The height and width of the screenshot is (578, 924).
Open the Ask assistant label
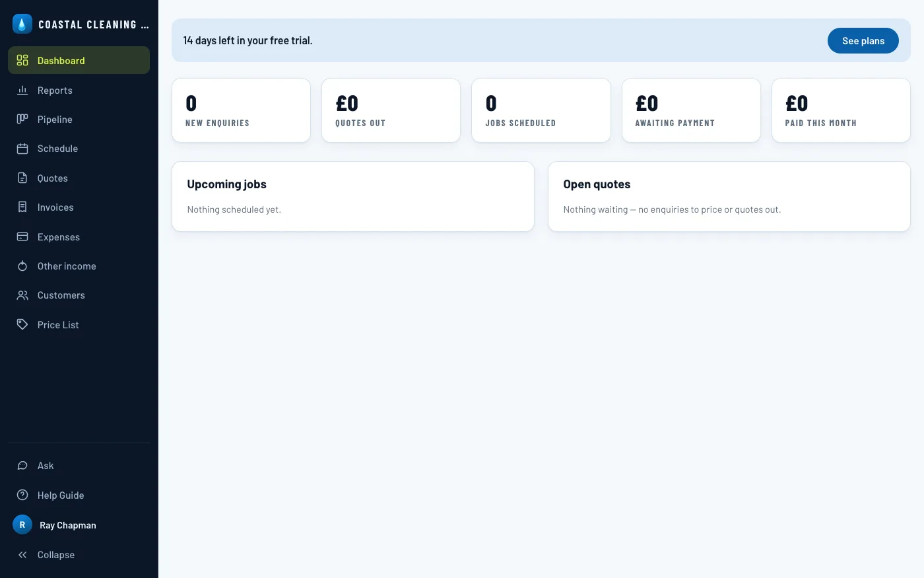46,466
